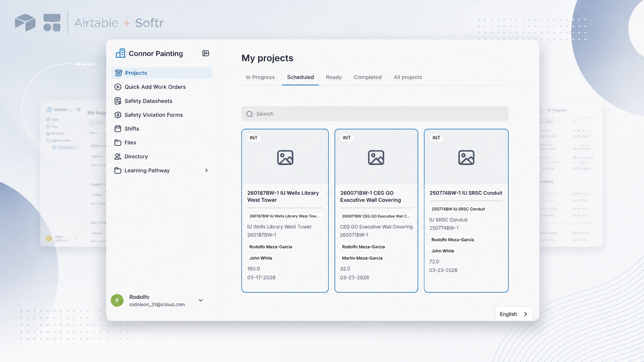Screen dimensions: 644x362
Task: Click the Directory person icon
Action: click(118, 157)
